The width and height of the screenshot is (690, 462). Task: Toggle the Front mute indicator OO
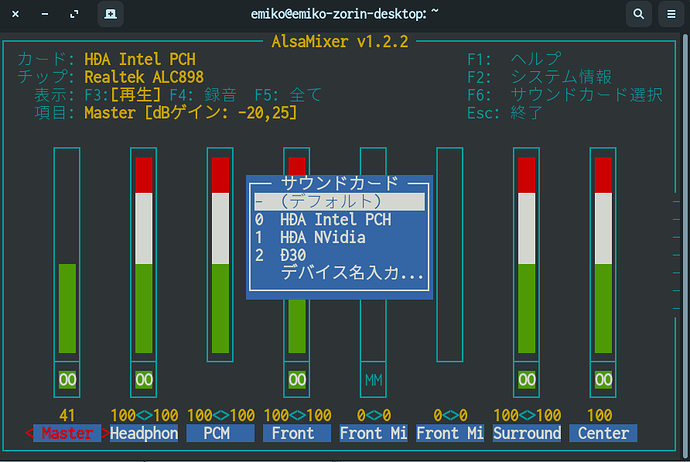(x=297, y=380)
